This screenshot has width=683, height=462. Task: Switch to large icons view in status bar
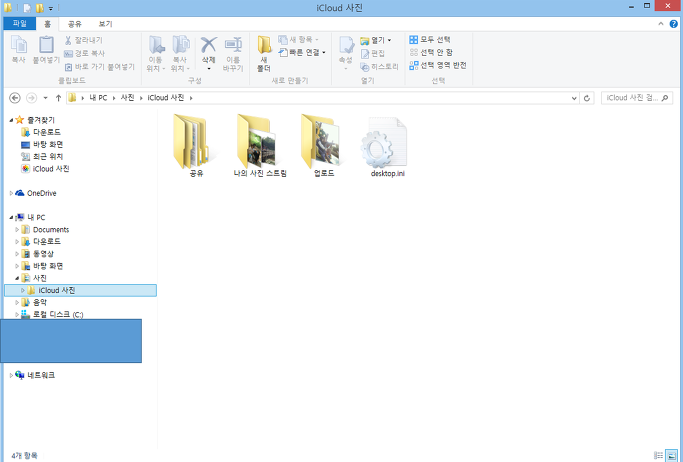click(x=671, y=455)
